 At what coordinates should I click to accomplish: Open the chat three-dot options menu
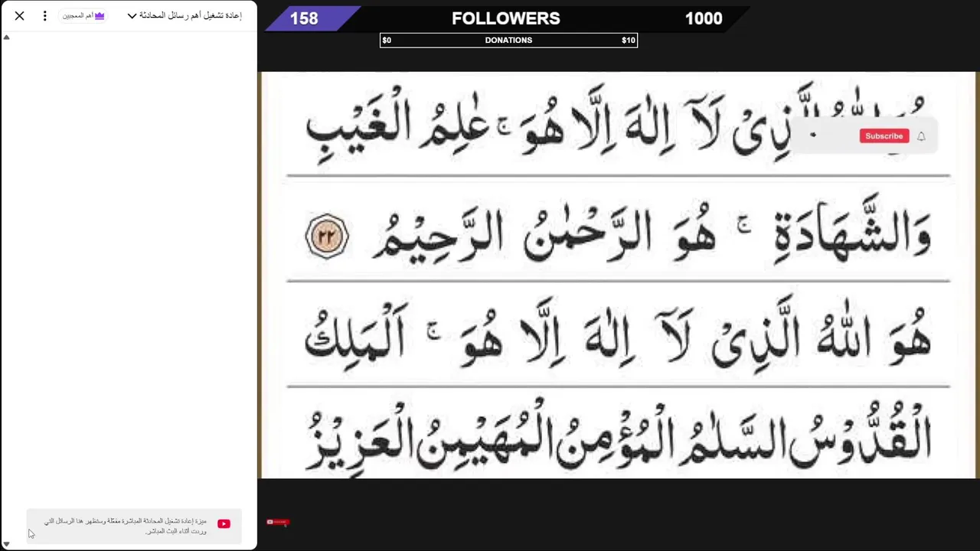pos(44,15)
